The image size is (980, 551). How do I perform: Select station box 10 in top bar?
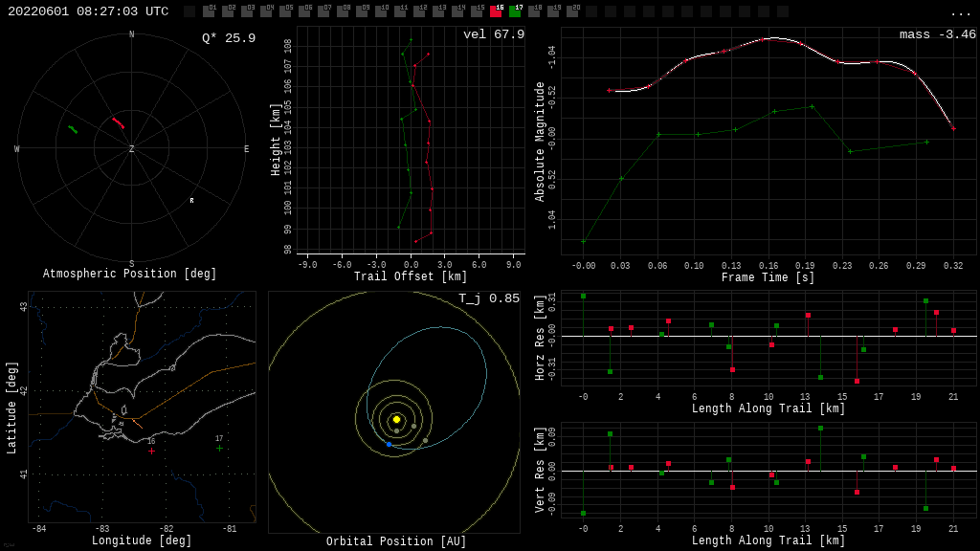pyautogui.click(x=381, y=11)
